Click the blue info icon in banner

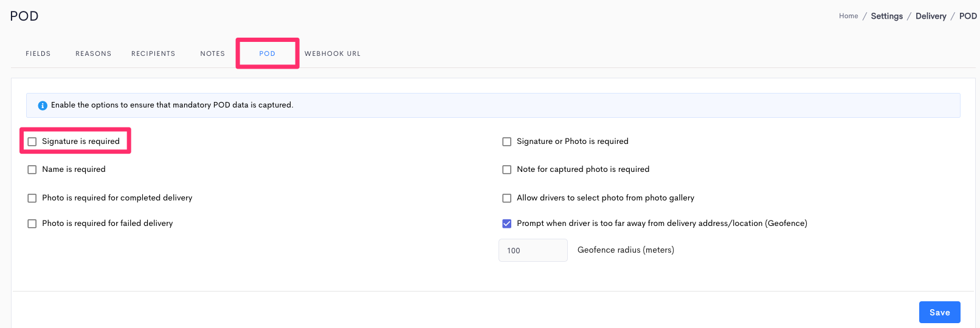tap(43, 106)
